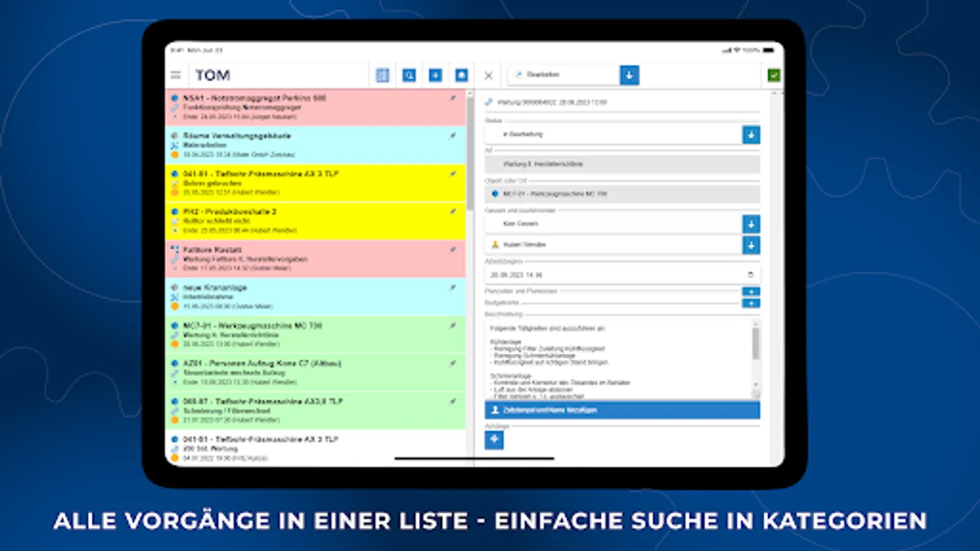Toggle pin on MC7-01 Werkzeugmaschine list entry
Screen dimensions: 980x551
(x=453, y=326)
